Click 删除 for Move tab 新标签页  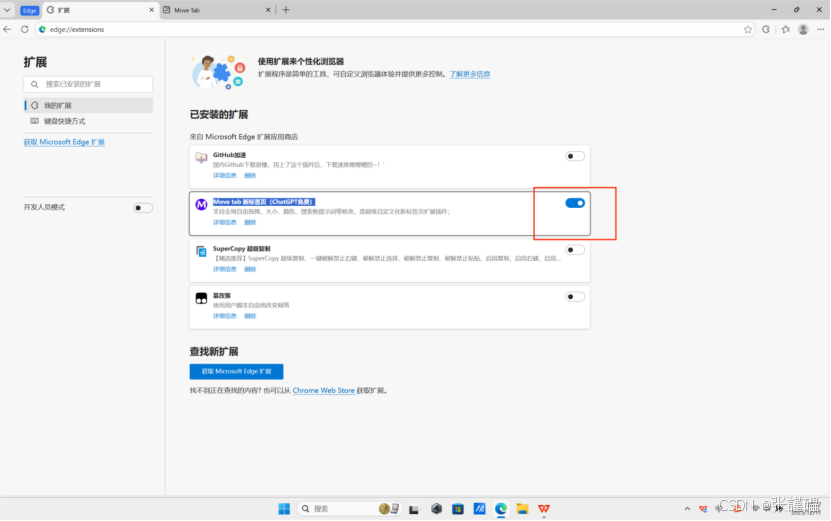[250, 223]
